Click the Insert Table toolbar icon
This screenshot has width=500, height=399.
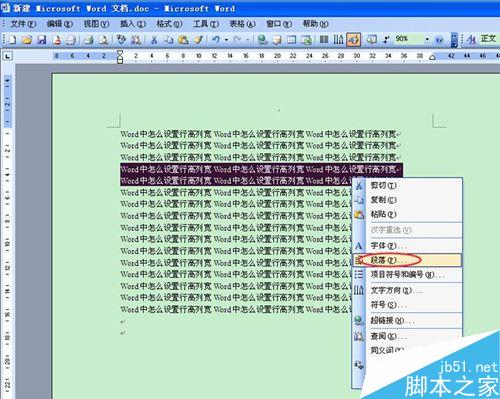(x=292, y=40)
